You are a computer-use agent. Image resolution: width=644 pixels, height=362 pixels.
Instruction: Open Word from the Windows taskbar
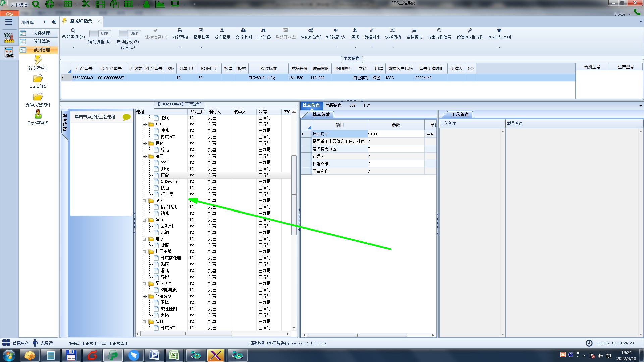[154, 355]
